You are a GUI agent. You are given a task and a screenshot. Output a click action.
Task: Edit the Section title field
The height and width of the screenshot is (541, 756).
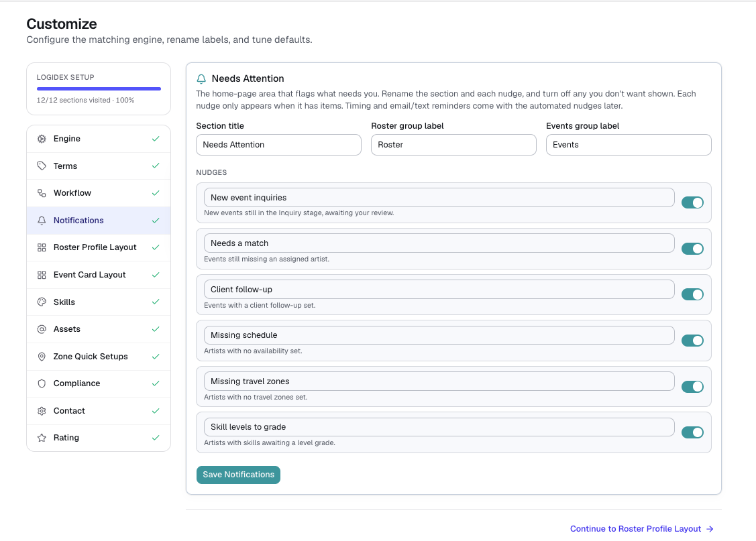tap(278, 145)
